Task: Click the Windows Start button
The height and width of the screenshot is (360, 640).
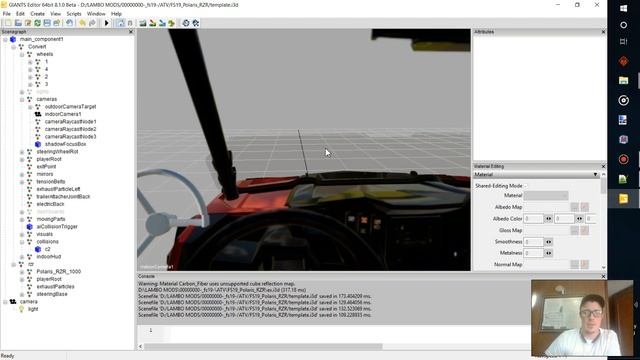Action: (623, 9)
